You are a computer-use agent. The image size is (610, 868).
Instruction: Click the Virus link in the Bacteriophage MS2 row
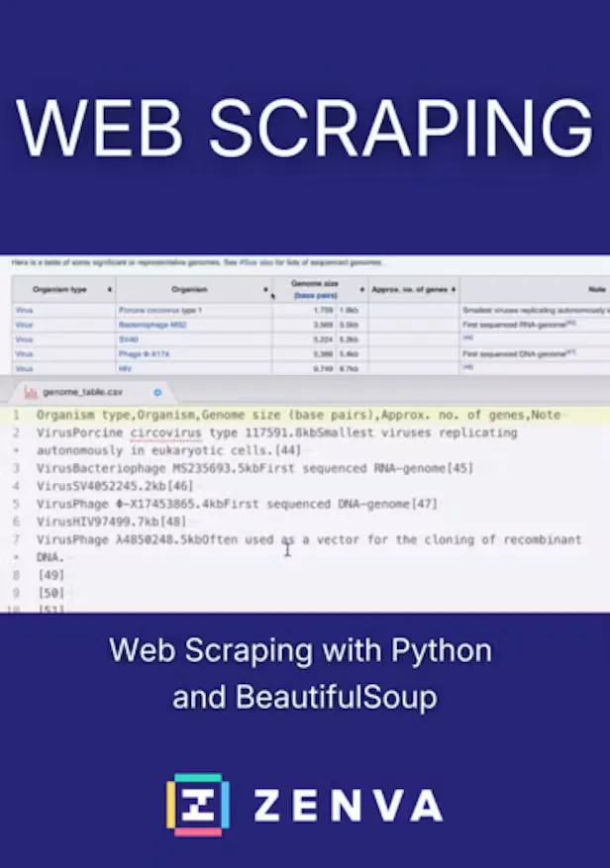point(25,325)
